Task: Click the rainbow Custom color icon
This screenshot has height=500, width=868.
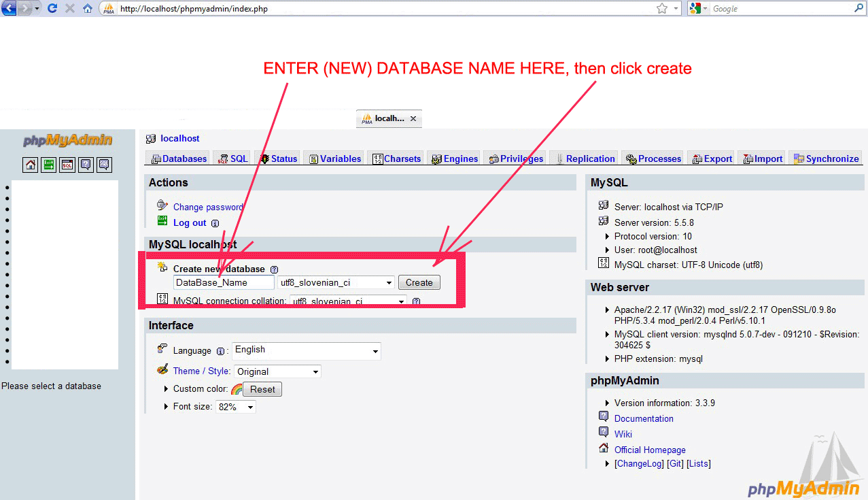Action: (x=237, y=389)
